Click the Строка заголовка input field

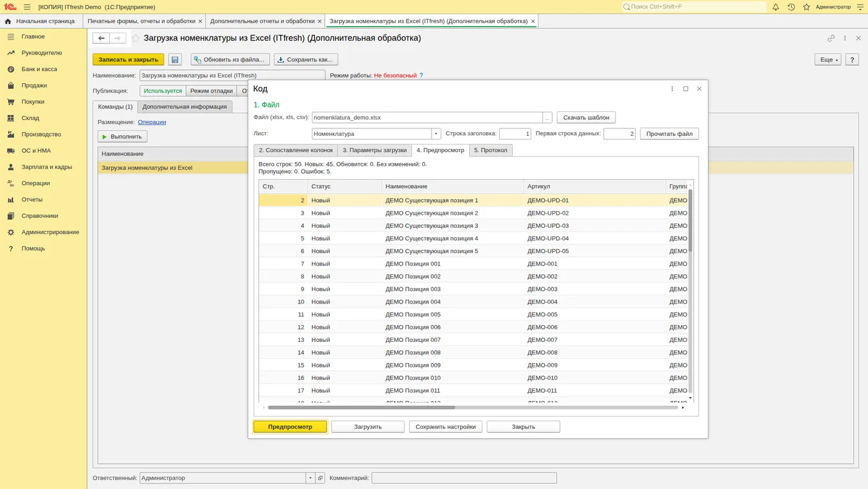coord(515,133)
